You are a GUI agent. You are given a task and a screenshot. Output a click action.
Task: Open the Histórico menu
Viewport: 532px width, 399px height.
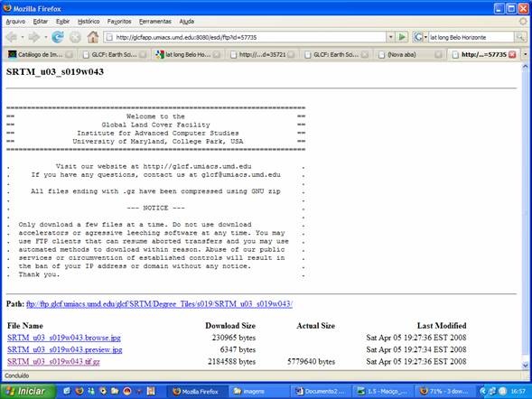[x=89, y=22]
